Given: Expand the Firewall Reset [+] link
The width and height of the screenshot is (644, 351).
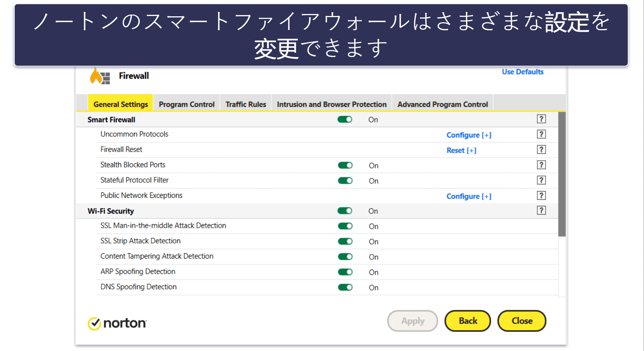Looking at the screenshot, I should pyautogui.click(x=461, y=150).
